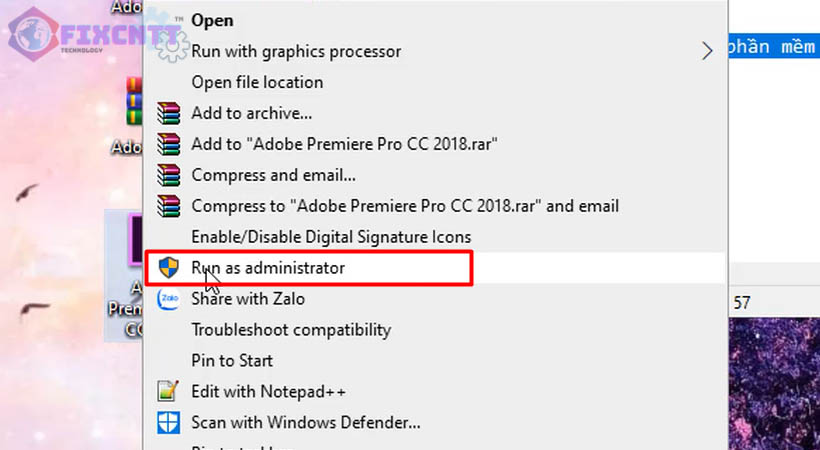Expand the Run with graphics processor submenu arrow
Viewport: 820px width, 450px height.
pos(708,51)
